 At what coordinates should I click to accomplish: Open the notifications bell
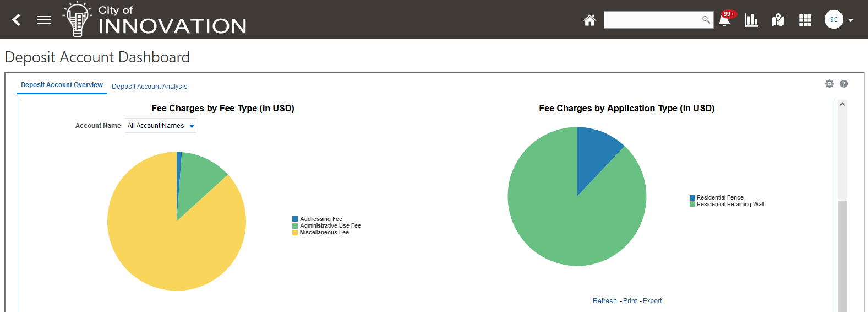724,21
